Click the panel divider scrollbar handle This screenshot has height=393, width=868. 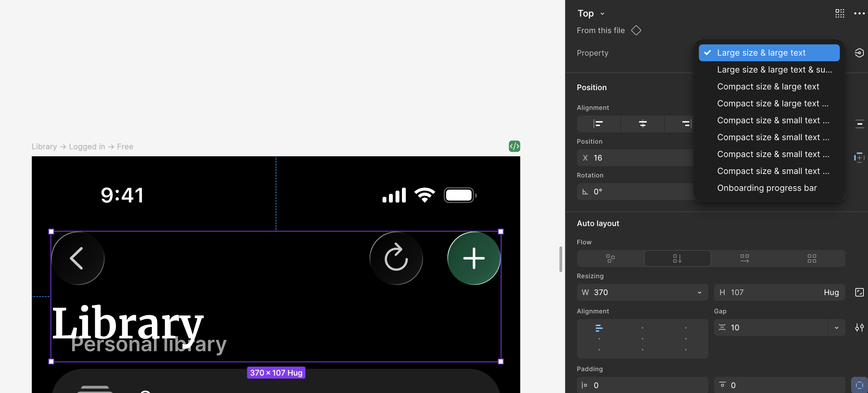(x=560, y=260)
